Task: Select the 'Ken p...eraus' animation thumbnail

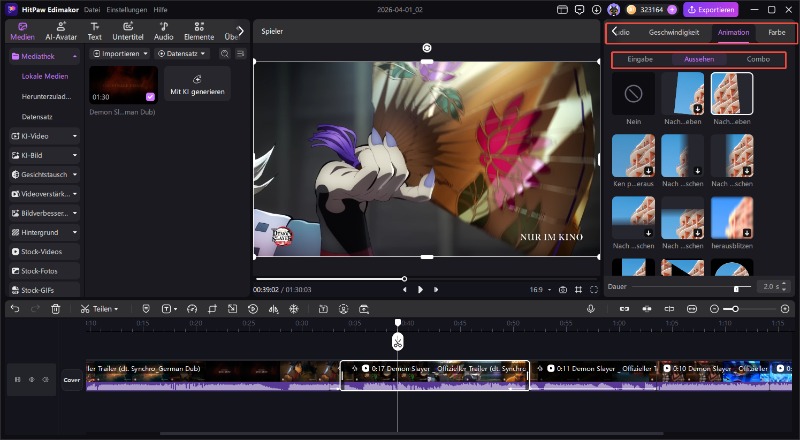Action: (x=633, y=156)
